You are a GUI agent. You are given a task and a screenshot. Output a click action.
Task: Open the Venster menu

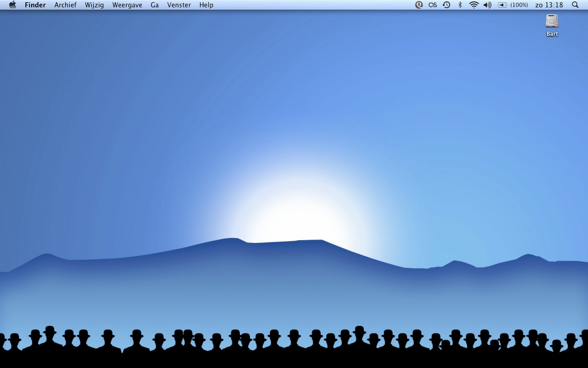click(x=179, y=5)
